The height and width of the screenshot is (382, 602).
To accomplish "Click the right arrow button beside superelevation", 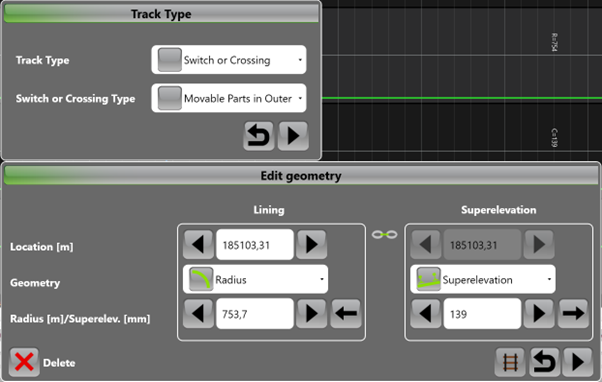I will coord(573,314).
